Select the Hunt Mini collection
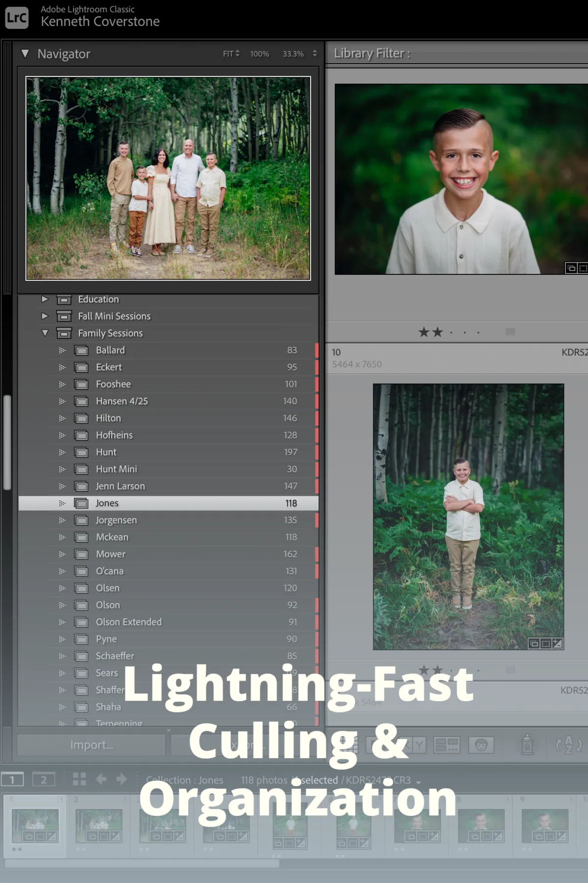Viewport: 588px width, 883px height. pyautogui.click(x=117, y=469)
